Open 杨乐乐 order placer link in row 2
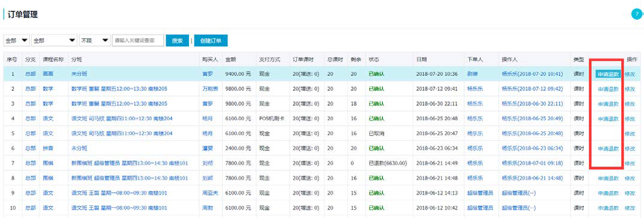The image size is (644, 218). coord(475,89)
